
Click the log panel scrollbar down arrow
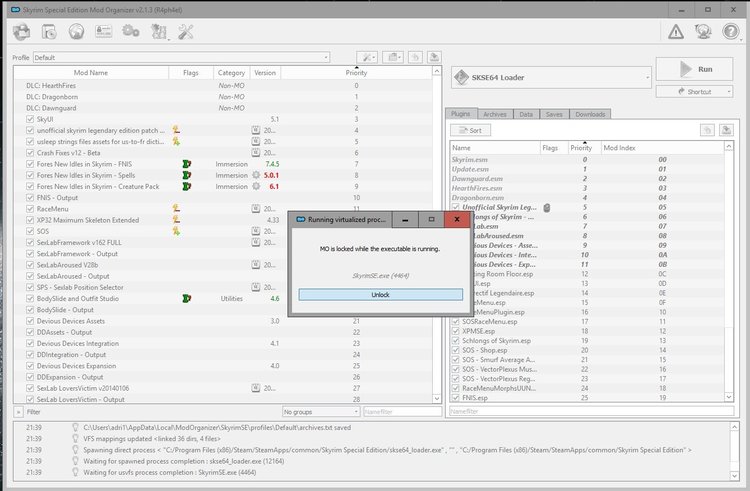click(x=735, y=476)
